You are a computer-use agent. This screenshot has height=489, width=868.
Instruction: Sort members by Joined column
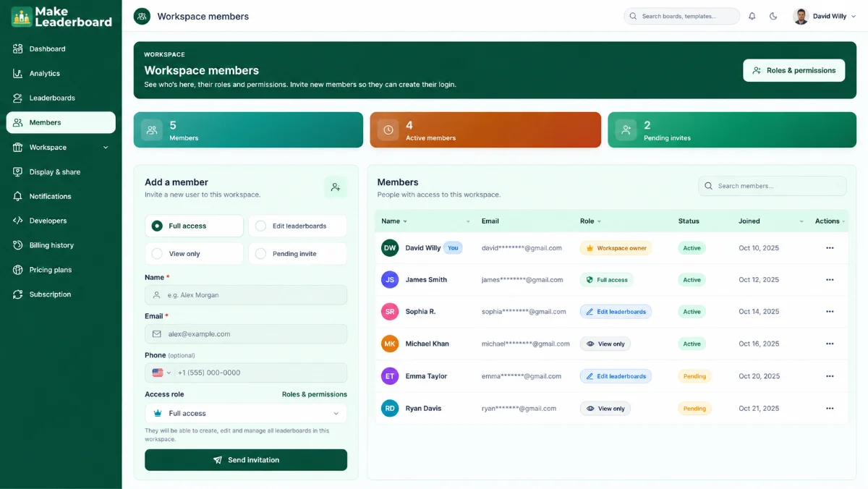[771, 221]
